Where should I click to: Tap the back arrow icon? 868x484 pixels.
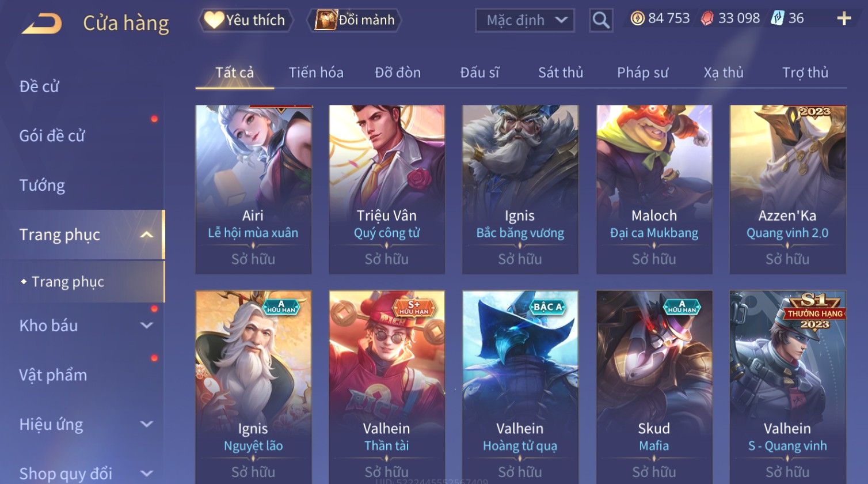pyautogui.click(x=41, y=24)
